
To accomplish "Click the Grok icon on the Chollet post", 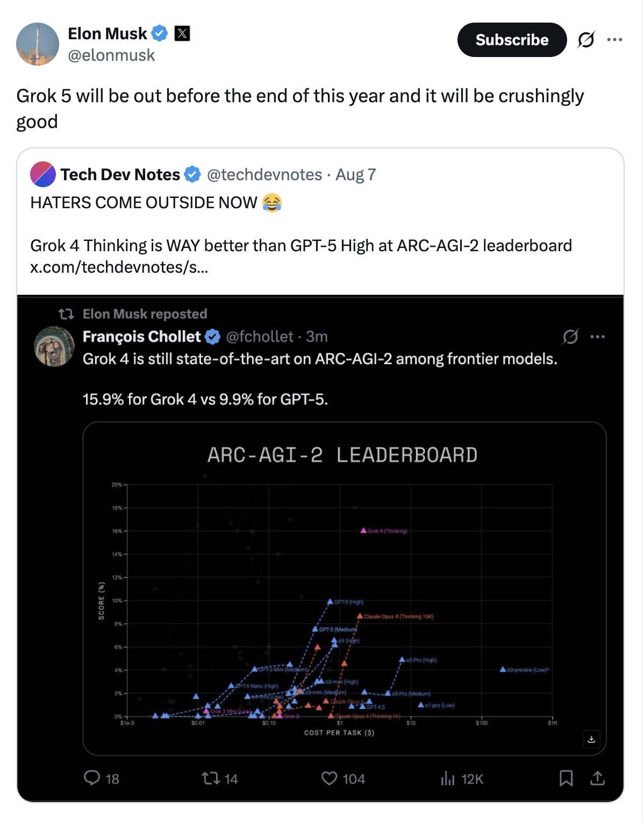I will point(570,337).
